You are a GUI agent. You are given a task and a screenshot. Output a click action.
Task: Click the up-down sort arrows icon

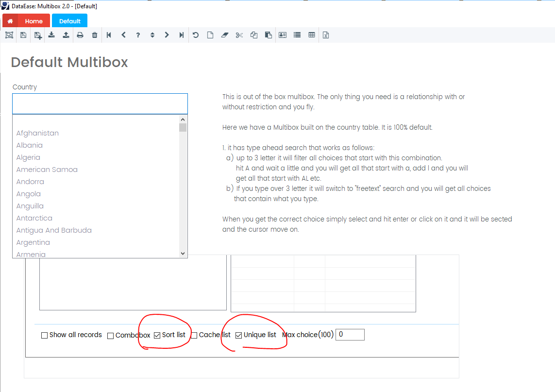pos(152,35)
